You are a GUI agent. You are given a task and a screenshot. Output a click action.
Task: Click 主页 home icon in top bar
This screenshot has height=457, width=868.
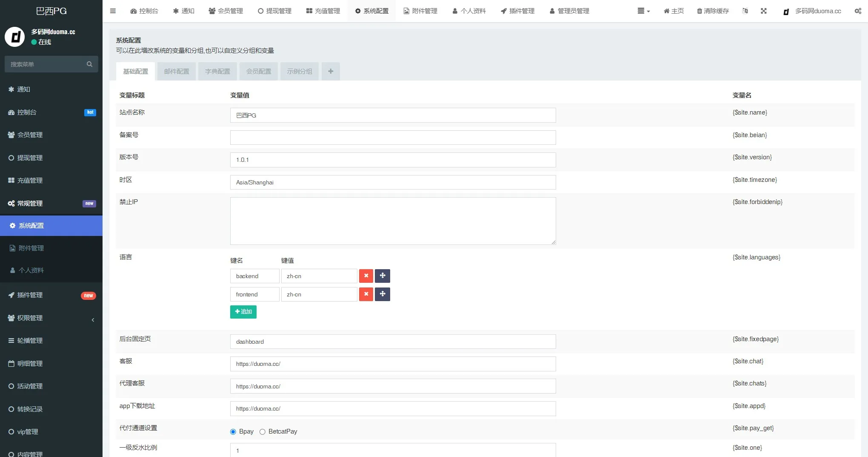click(673, 11)
